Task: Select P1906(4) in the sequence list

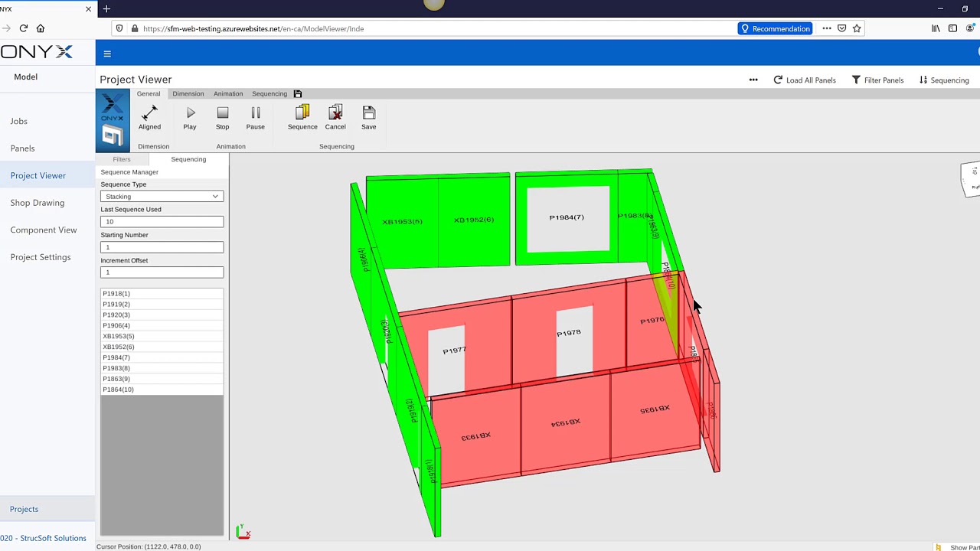Action: [x=162, y=326]
